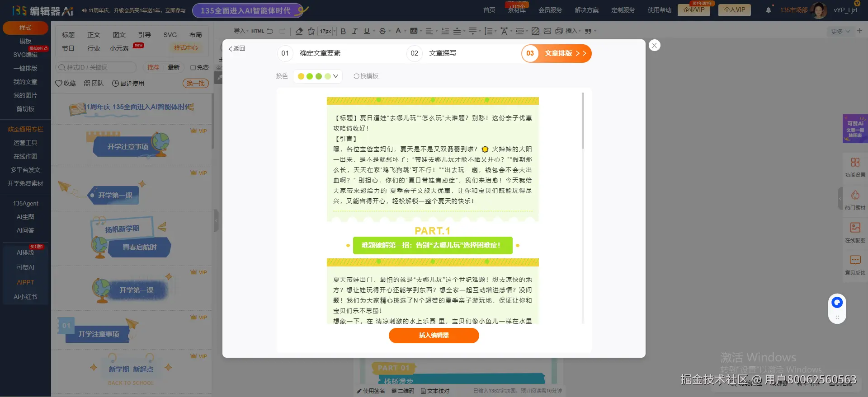
Task: Expand the 更多 toolbar menu
Action: 840,31
